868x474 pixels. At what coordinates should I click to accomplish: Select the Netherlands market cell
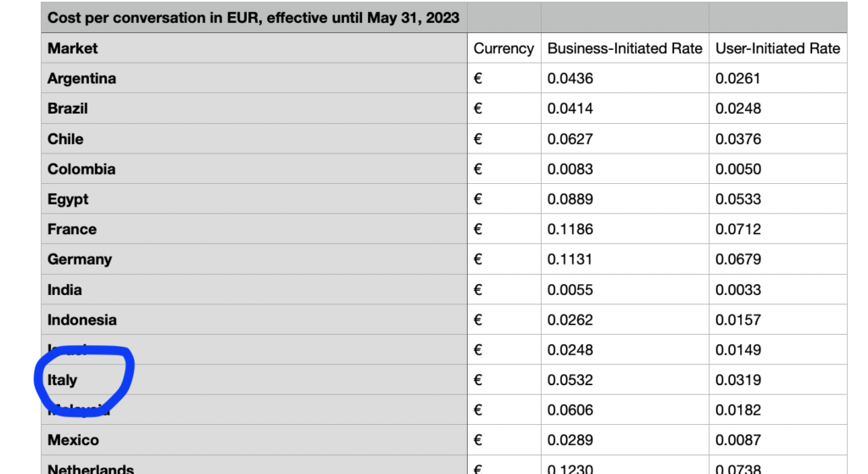254,466
